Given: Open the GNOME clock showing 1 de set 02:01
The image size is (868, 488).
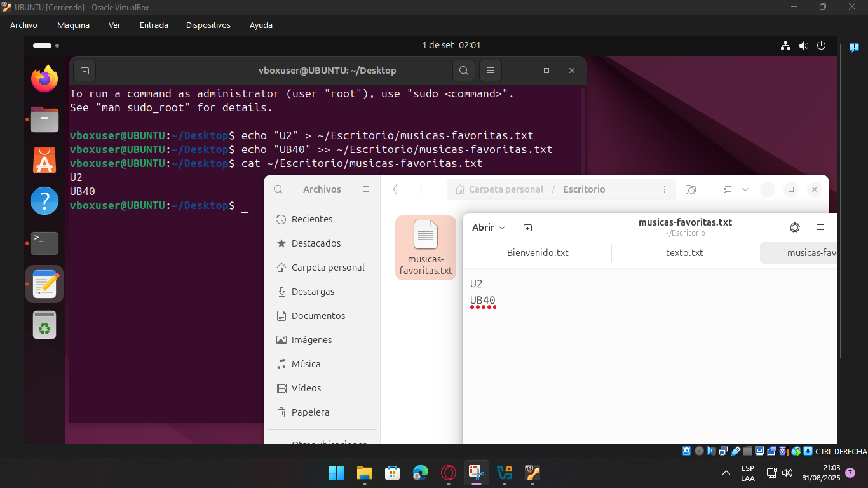Looking at the screenshot, I should pyautogui.click(x=451, y=45).
